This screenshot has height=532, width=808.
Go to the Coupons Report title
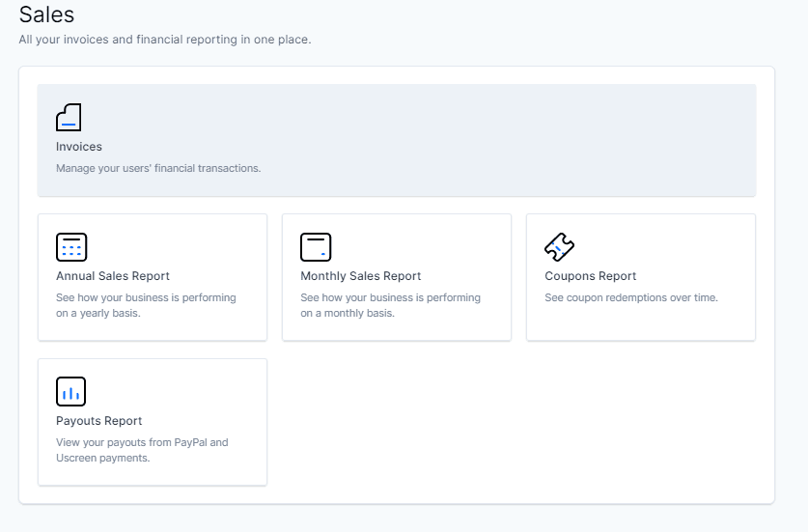[591, 276]
